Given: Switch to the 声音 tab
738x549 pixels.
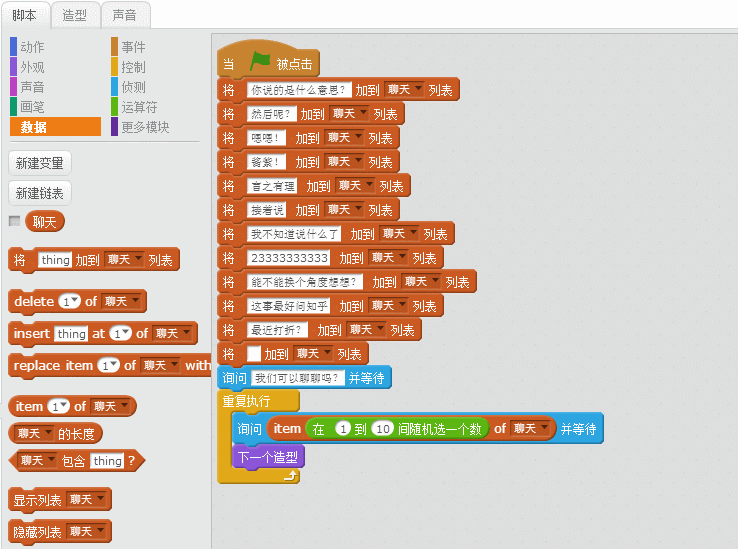Looking at the screenshot, I should tap(125, 16).
